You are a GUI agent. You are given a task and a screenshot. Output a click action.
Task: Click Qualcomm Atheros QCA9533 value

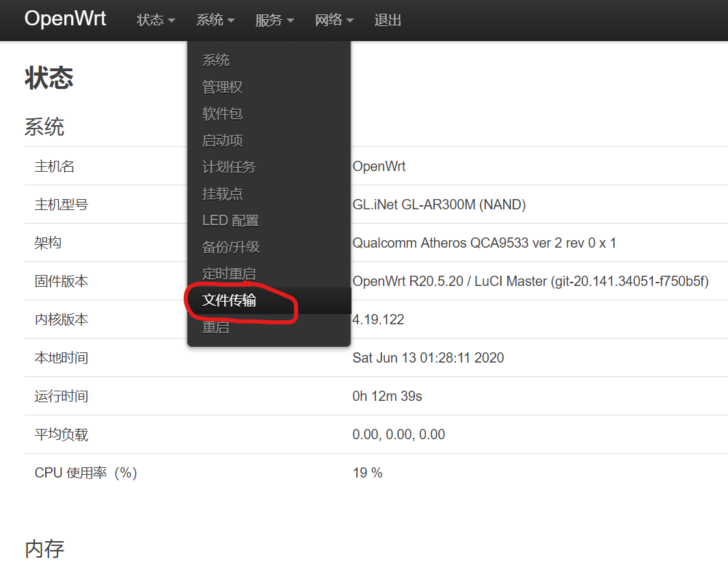pyautogui.click(x=484, y=243)
